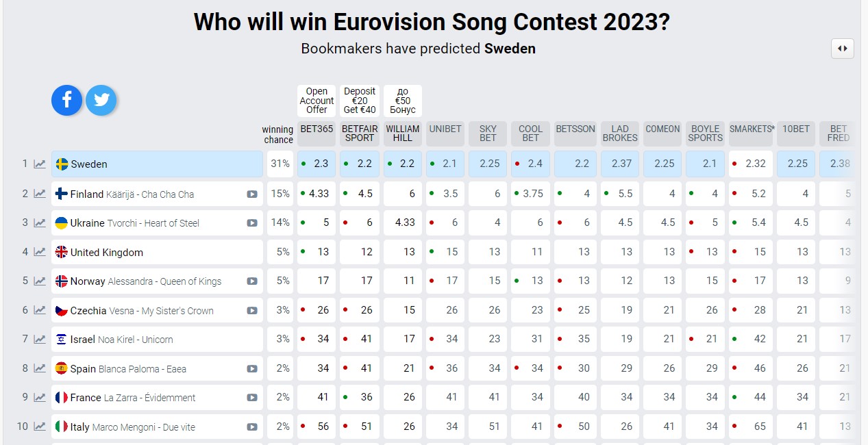Click the Twitter share icon
This screenshot has height=445, width=868.
(101, 101)
